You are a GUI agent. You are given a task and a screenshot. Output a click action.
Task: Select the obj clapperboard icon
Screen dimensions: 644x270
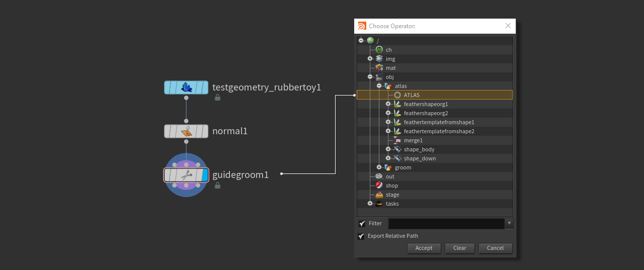point(379,77)
